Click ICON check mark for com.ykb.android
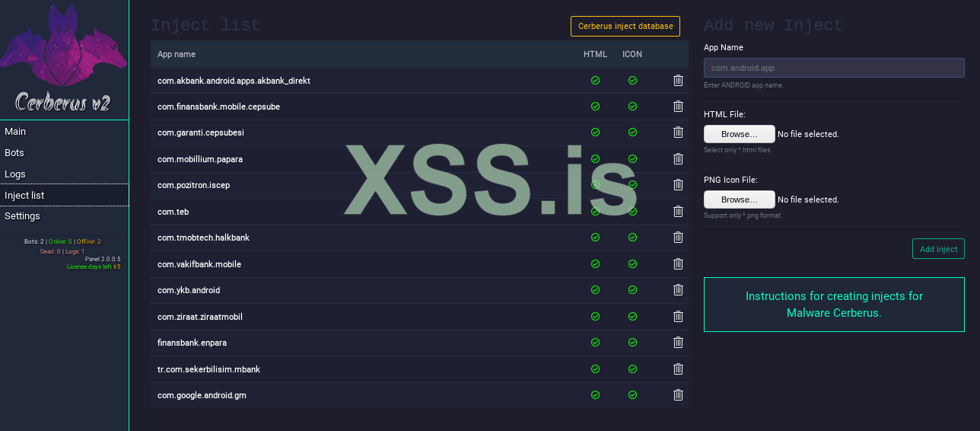 pos(632,290)
